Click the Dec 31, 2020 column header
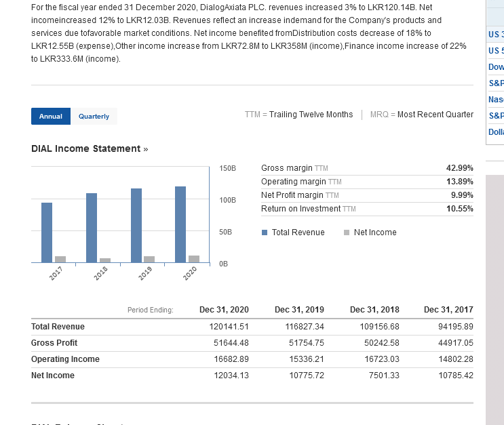This screenshot has height=425, width=504. click(224, 310)
